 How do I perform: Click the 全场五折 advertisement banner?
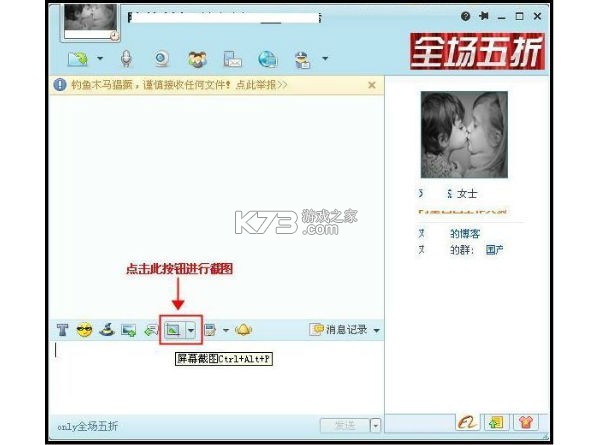point(477,51)
